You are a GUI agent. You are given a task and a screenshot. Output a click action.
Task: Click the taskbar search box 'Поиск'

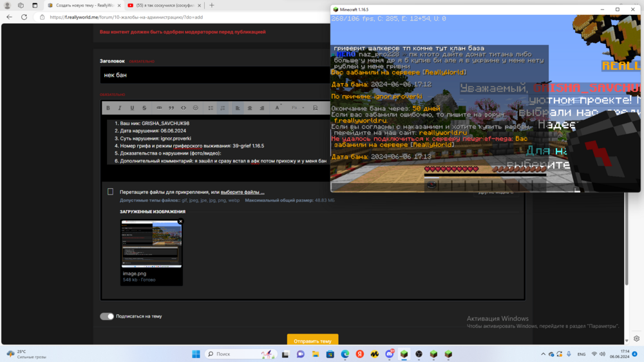[241, 354]
